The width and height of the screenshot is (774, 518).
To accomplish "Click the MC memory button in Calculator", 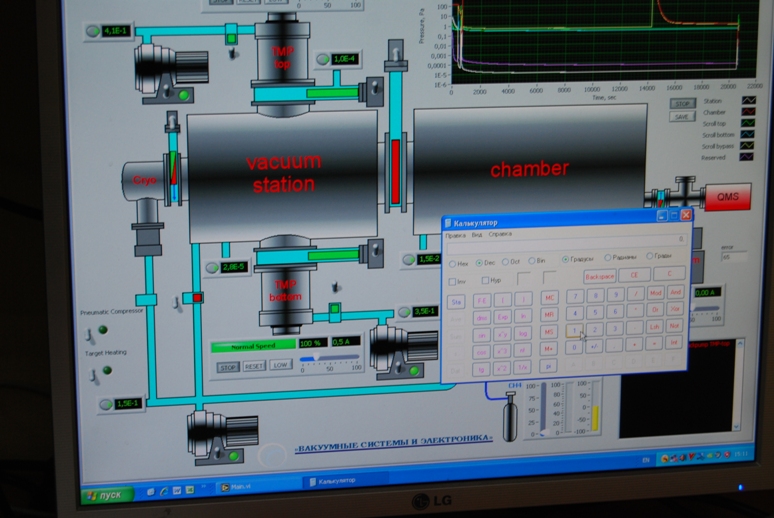I will click(x=549, y=297).
